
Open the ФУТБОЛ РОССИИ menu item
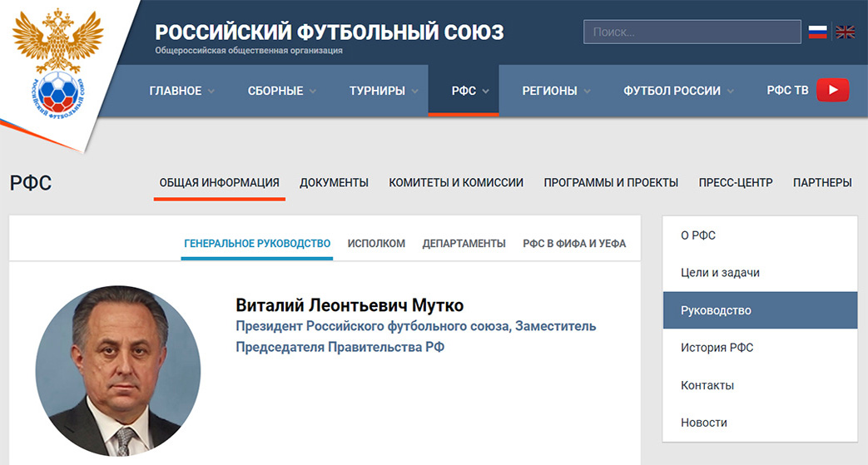pos(672,91)
